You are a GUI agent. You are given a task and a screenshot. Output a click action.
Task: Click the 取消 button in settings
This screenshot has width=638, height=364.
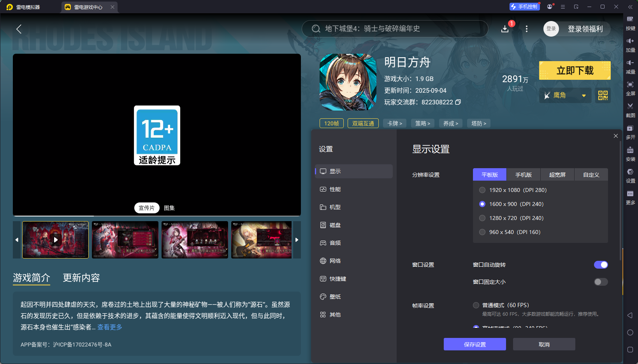click(544, 344)
